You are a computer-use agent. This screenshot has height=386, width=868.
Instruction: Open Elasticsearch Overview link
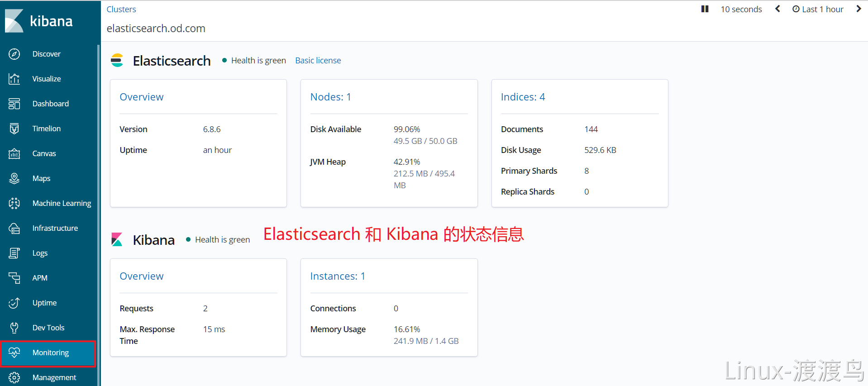(x=142, y=97)
